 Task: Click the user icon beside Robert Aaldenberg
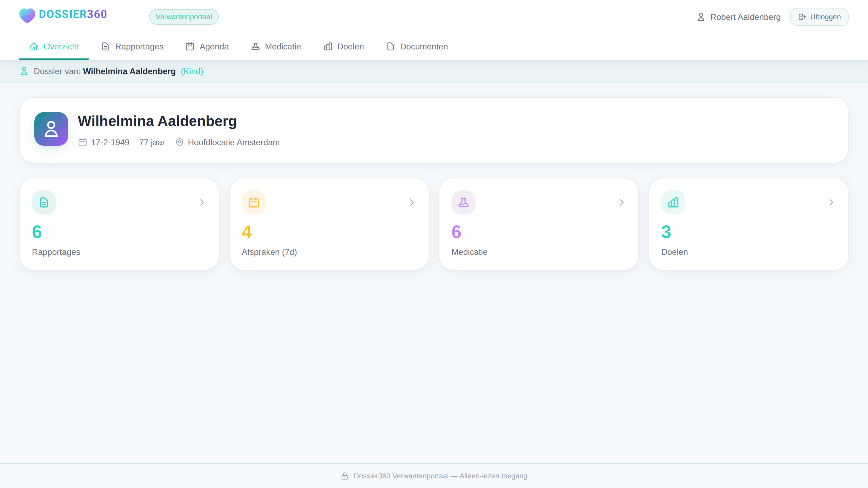[x=701, y=17]
